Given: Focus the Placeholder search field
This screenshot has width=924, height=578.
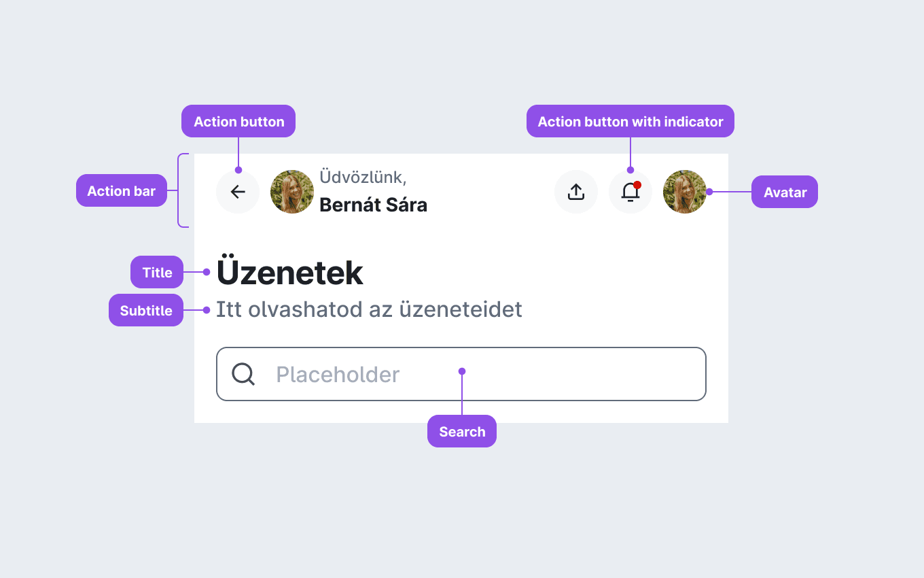Looking at the screenshot, I should (461, 374).
